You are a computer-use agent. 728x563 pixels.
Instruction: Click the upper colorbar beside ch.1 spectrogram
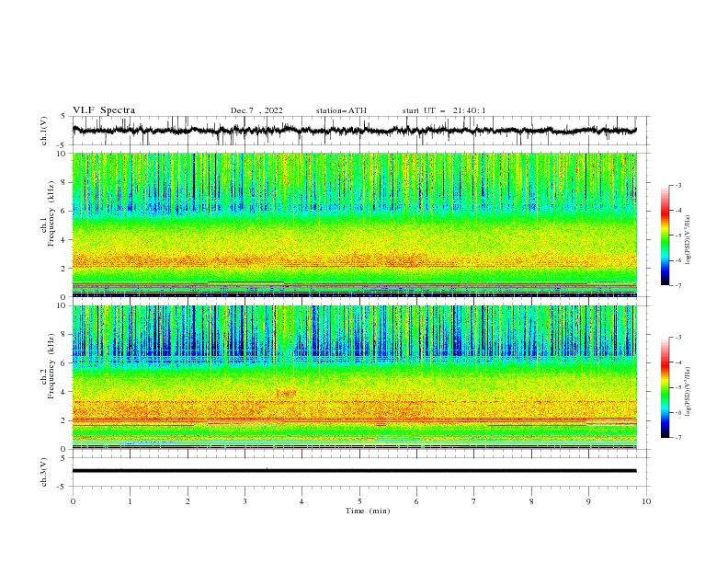tap(665, 236)
